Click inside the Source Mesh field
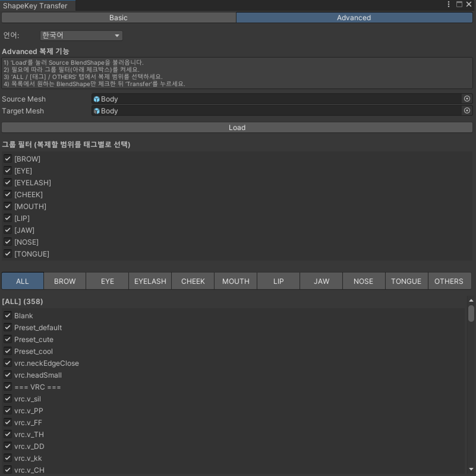The width and height of the screenshot is (476, 476). 232,99
